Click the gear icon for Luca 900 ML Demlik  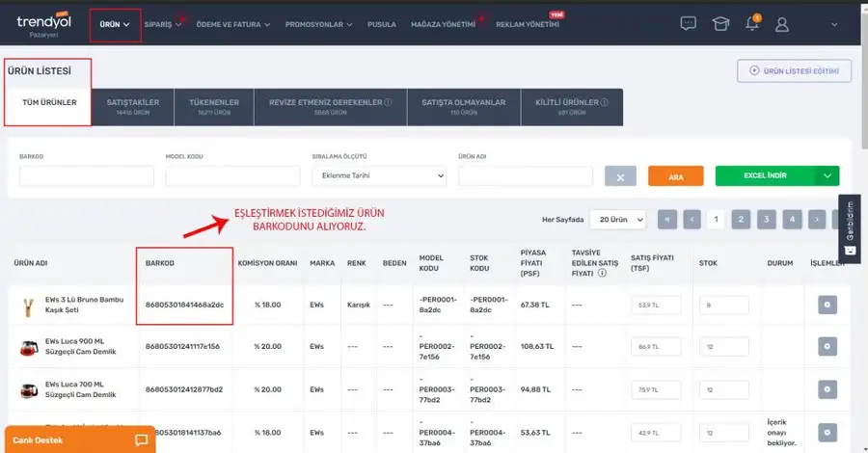(x=827, y=346)
